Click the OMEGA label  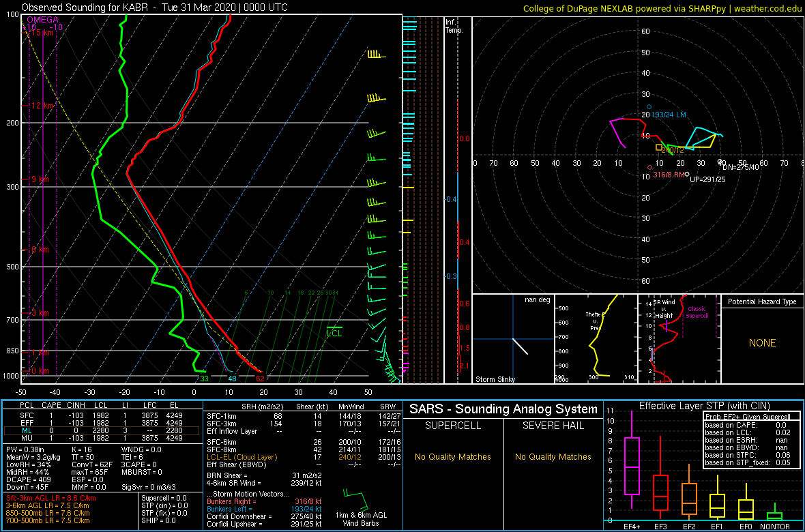(42, 20)
